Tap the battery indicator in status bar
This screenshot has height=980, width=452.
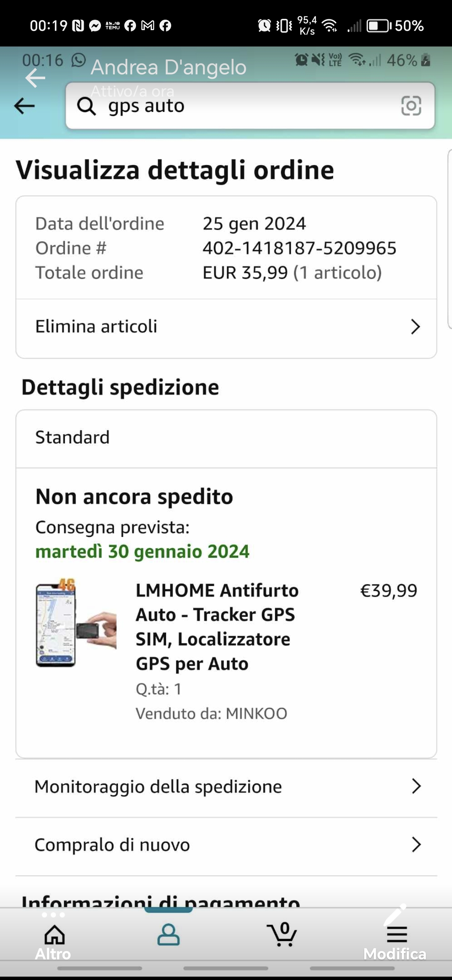click(x=379, y=26)
